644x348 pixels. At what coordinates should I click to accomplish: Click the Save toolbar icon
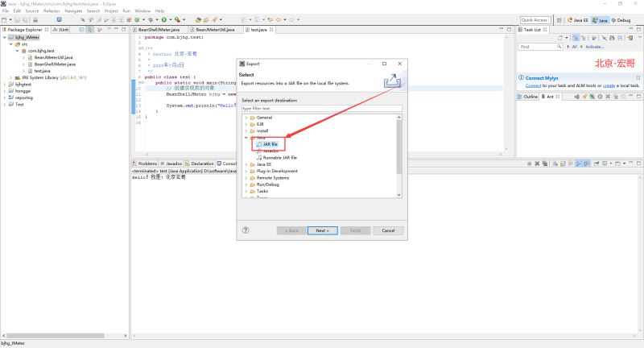17,19
